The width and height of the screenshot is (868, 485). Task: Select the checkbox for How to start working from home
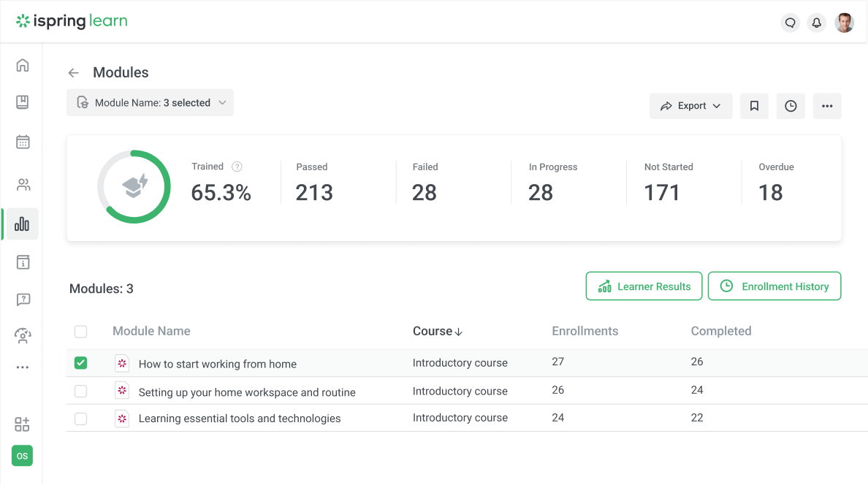pos(80,362)
